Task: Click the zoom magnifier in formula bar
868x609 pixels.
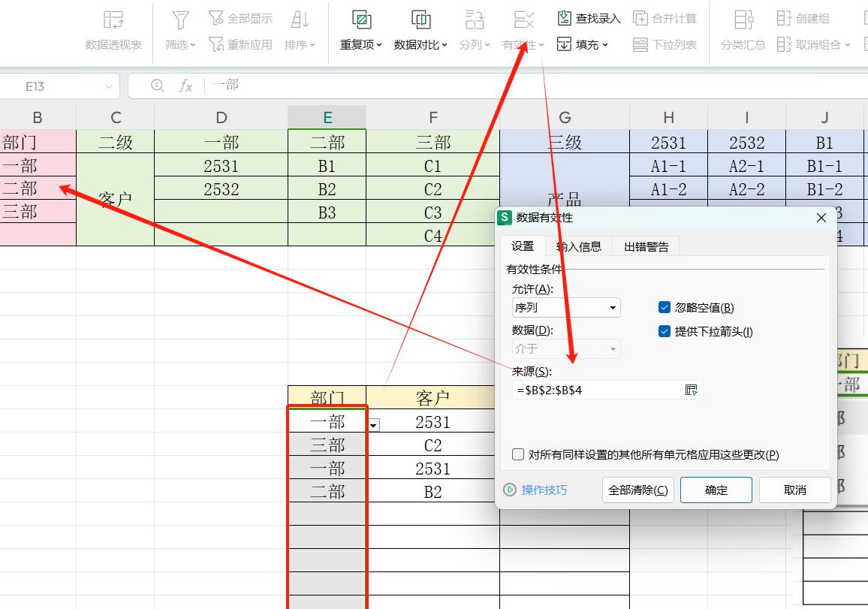Action: pyautogui.click(x=158, y=86)
